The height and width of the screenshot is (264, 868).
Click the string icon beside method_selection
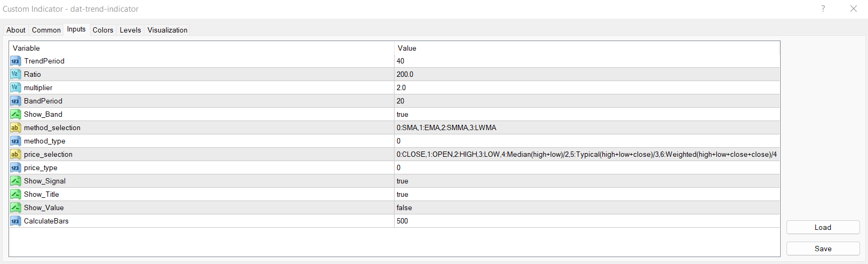[15, 128]
